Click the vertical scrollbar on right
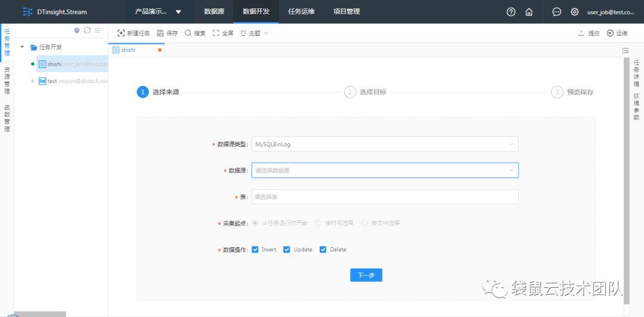 (x=626, y=181)
